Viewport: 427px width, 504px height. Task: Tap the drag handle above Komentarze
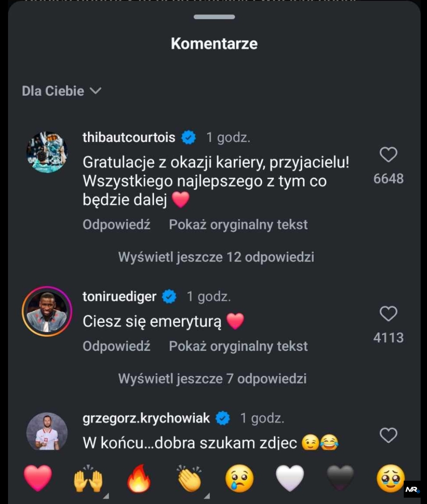[x=214, y=17]
